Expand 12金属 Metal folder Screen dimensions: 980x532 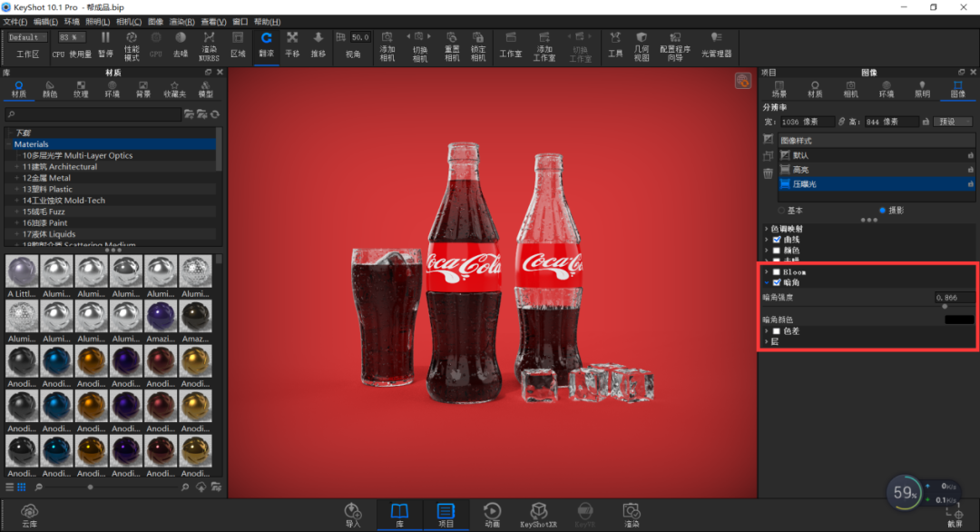[17, 178]
